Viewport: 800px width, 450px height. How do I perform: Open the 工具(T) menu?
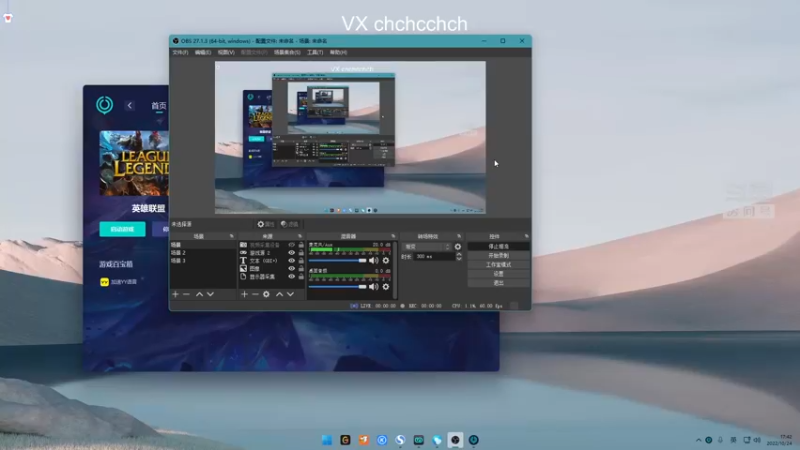tap(315, 53)
